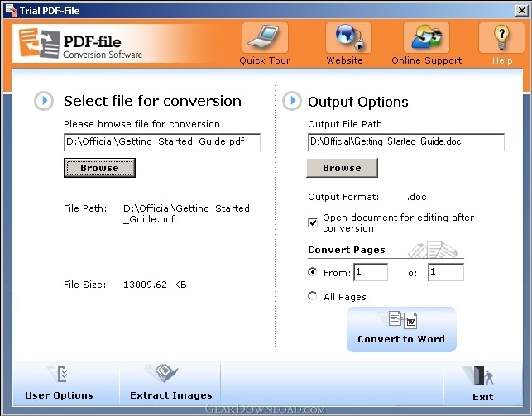This screenshot has height=416, width=532.
Task: Click the File Size value 13009.62 KB
Action: click(x=155, y=285)
